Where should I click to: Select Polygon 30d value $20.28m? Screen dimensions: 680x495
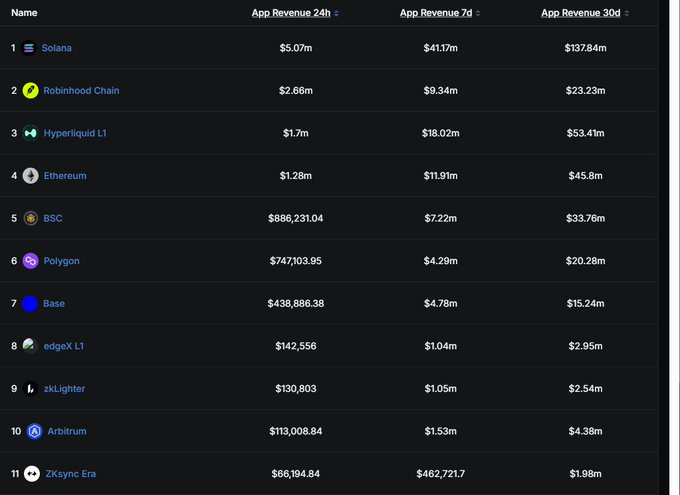pyautogui.click(x=585, y=261)
